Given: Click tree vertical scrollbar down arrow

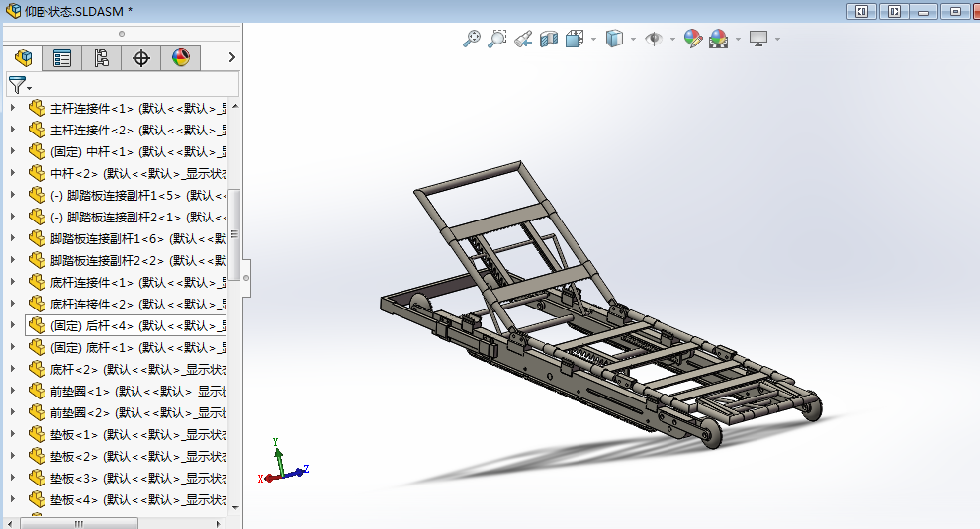Looking at the screenshot, I should (x=235, y=507).
